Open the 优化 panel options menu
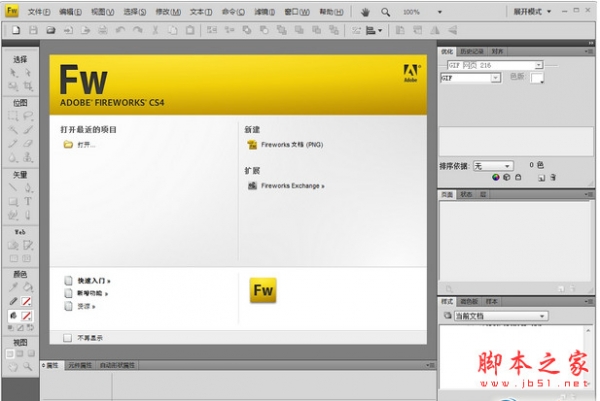This screenshot has height=401, width=600. pos(588,51)
